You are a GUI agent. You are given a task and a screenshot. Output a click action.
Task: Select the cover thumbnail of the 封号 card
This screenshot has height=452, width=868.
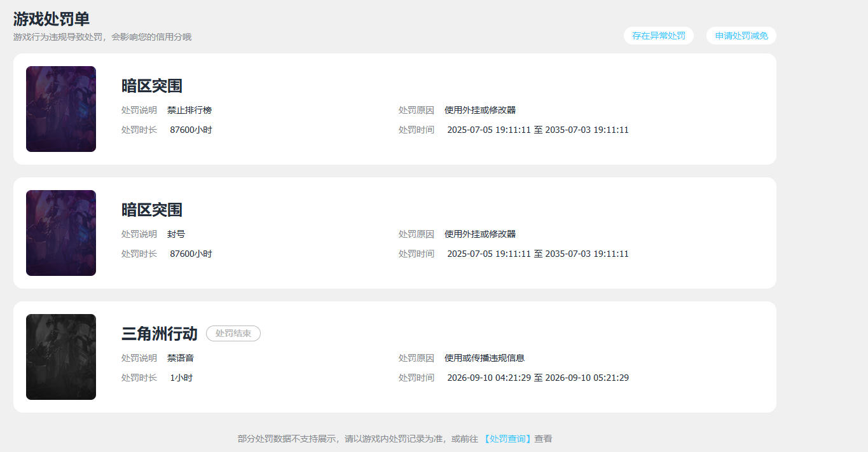[61, 233]
